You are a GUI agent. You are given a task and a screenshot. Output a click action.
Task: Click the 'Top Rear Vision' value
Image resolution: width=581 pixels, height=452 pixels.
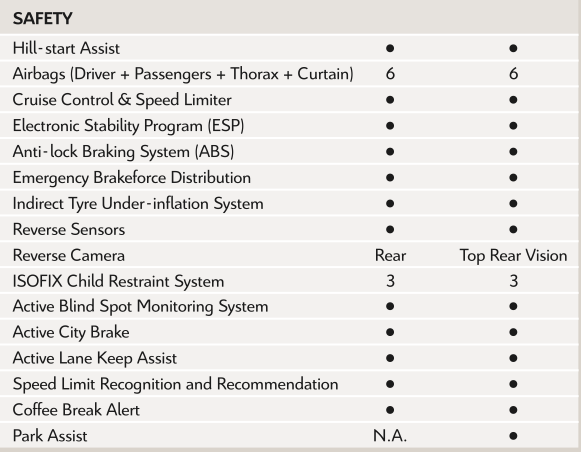[x=513, y=256]
